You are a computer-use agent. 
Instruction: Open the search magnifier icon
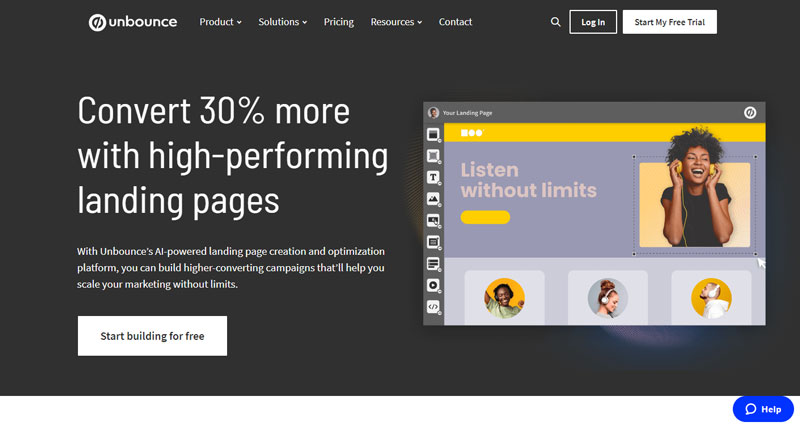coord(556,22)
